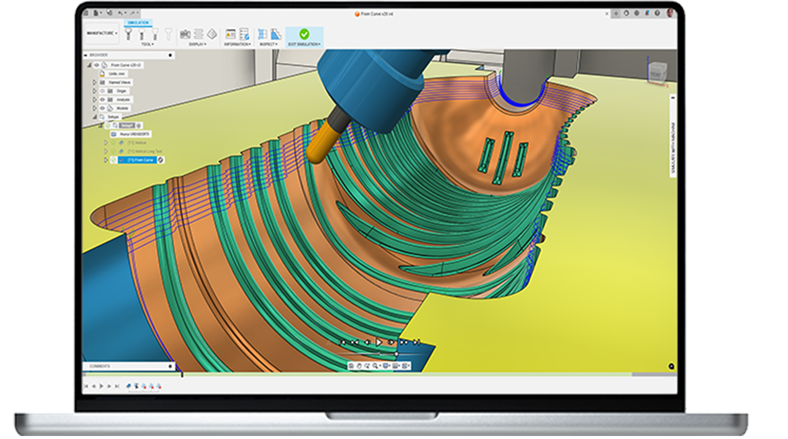
Task: Click the Undo arrow
Action: [120, 13]
